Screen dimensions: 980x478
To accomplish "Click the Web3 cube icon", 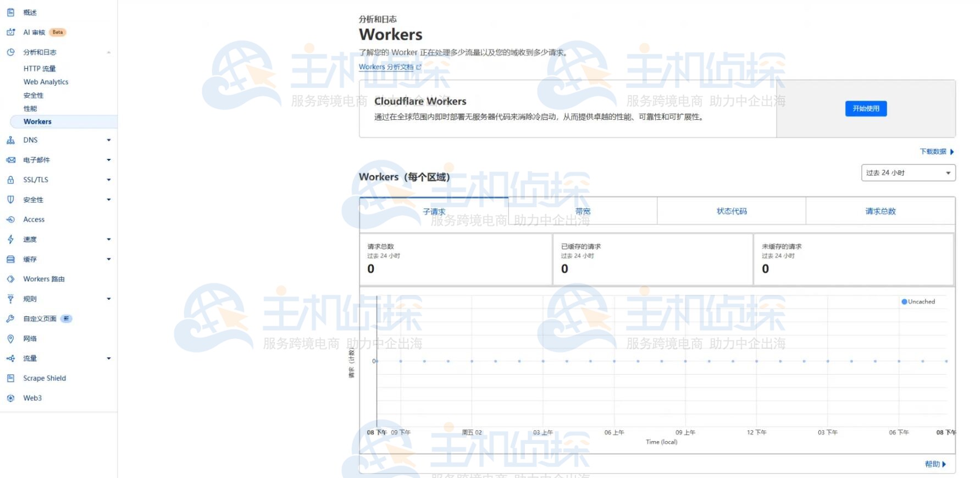I will 10,398.
